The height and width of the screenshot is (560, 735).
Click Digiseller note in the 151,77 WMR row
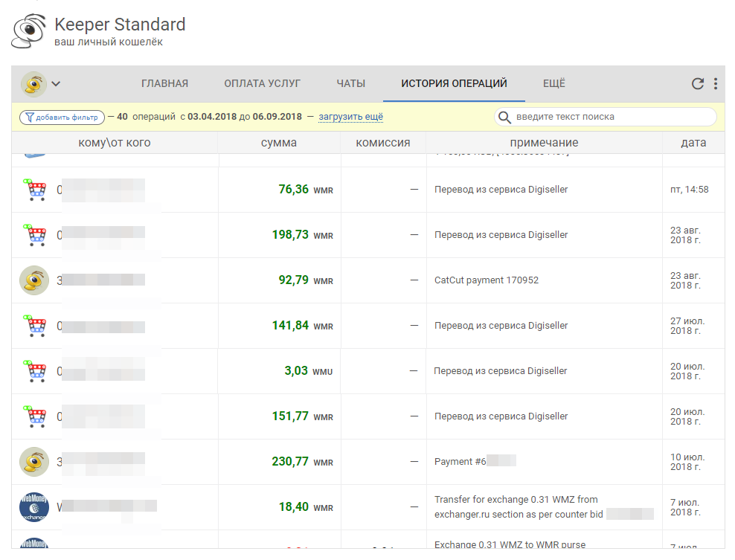[501, 416]
